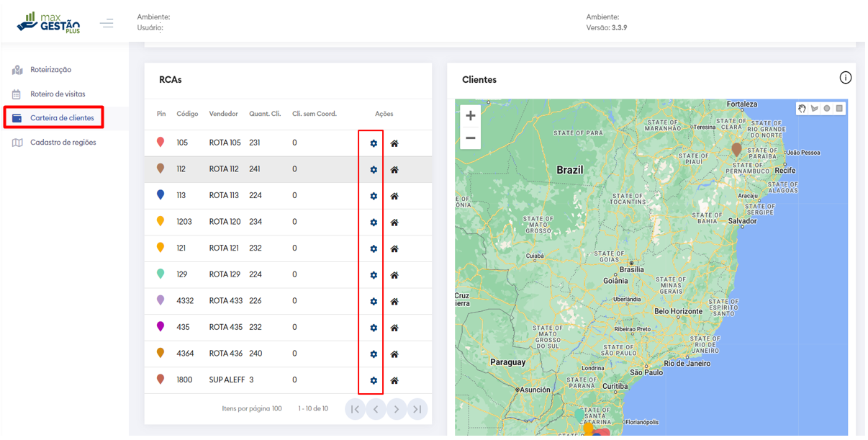Open gear settings for SUP ALEFF row

[x=373, y=380]
